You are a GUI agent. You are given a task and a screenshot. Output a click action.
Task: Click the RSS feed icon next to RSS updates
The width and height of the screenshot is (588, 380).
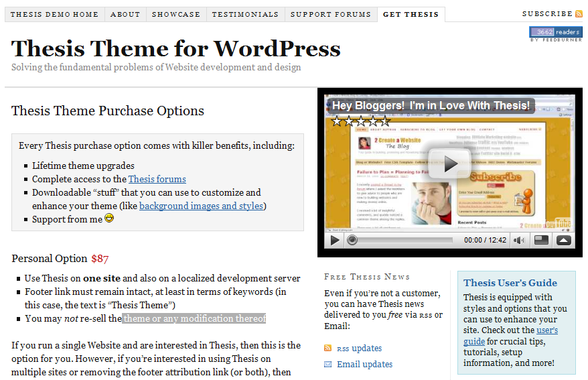[x=327, y=348]
